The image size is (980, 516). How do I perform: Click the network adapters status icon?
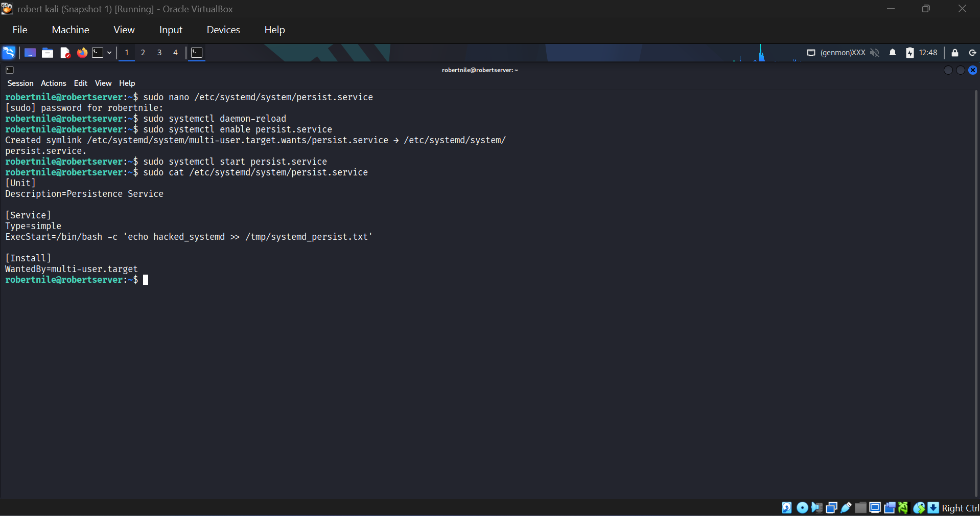tap(831, 507)
